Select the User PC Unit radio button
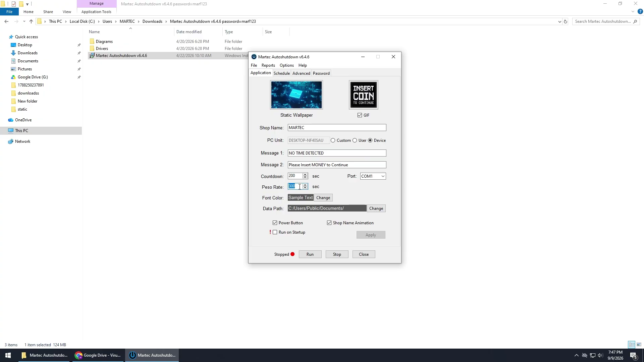Viewport: 644px width, 362px height. tap(355, 140)
